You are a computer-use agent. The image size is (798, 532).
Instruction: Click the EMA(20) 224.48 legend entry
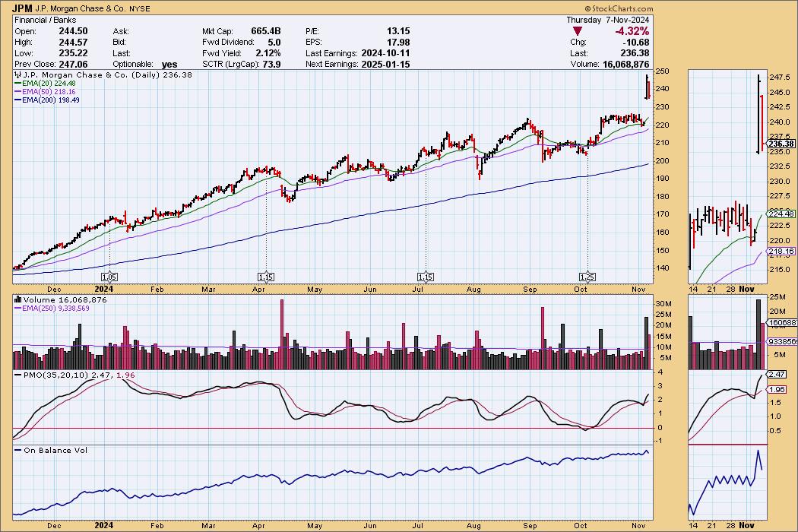tap(45, 83)
